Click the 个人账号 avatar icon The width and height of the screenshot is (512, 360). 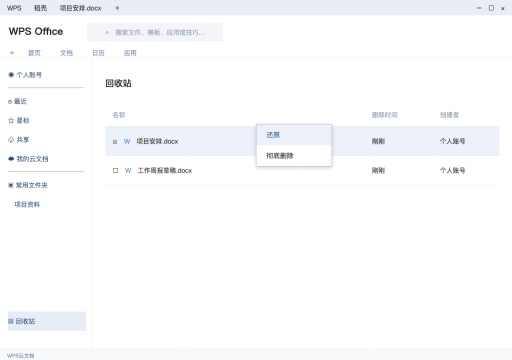11,75
